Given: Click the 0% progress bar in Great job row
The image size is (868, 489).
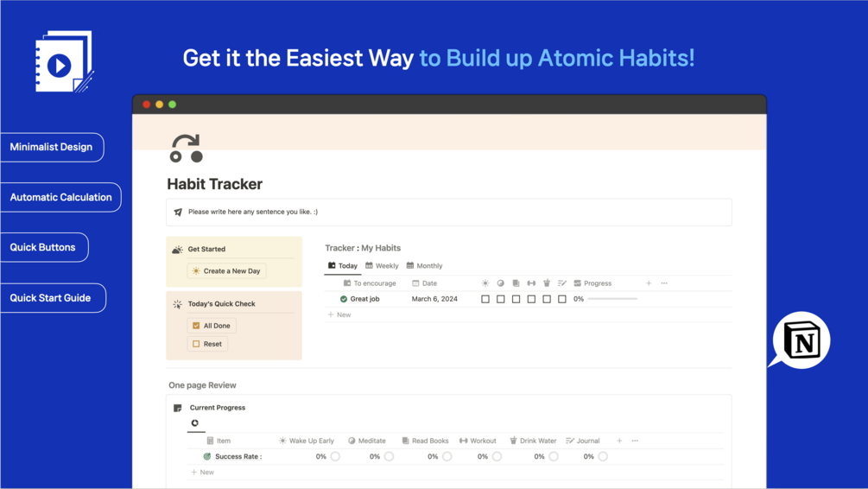Looking at the screenshot, I should pyautogui.click(x=612, y=299).
